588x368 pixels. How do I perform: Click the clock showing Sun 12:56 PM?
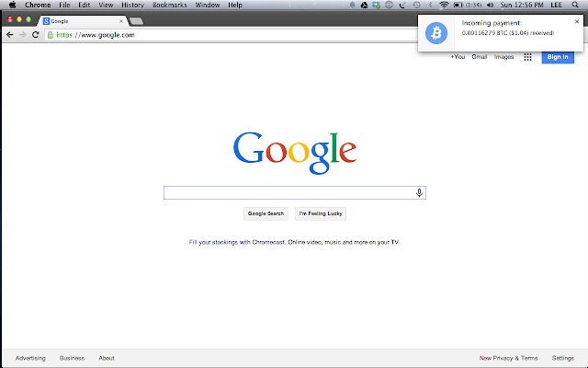pos(522,5)
